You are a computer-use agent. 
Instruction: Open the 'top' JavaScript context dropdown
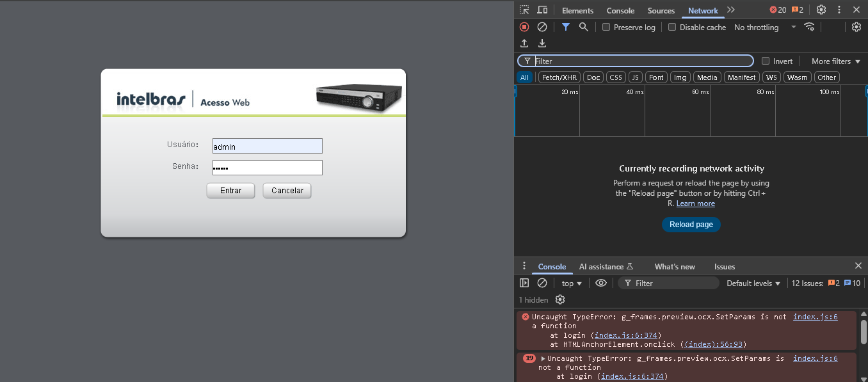coord(572,283)
